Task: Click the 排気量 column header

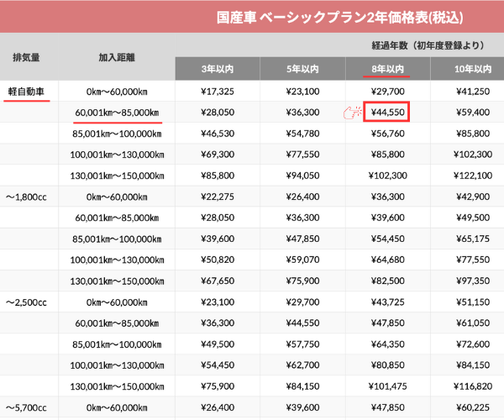Action: click(27, 58)
